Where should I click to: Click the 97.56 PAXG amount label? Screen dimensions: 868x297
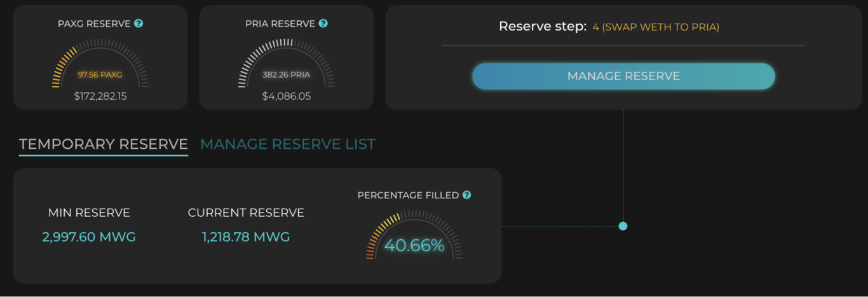pos(100,74)
